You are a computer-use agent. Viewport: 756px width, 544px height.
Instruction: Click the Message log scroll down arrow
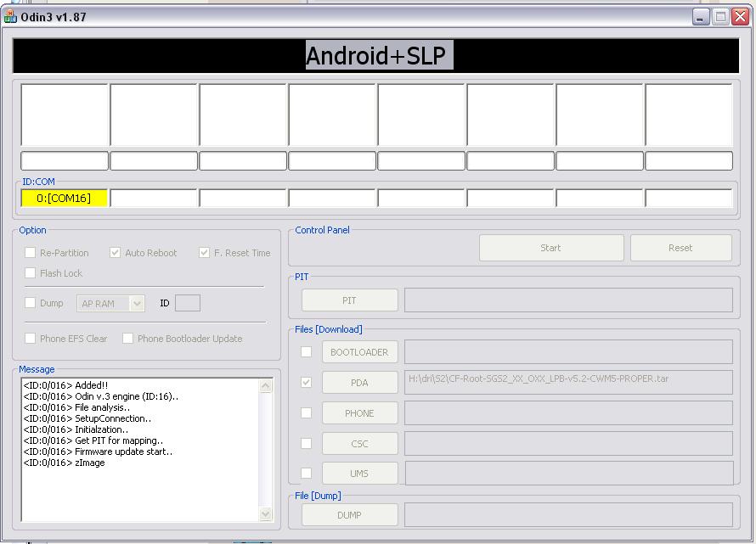tap(266, 514)
